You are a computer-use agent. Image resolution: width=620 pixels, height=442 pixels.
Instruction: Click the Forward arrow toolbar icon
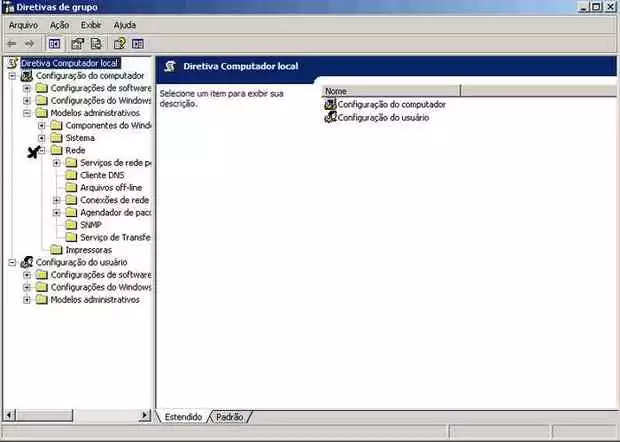pos(29,44)
